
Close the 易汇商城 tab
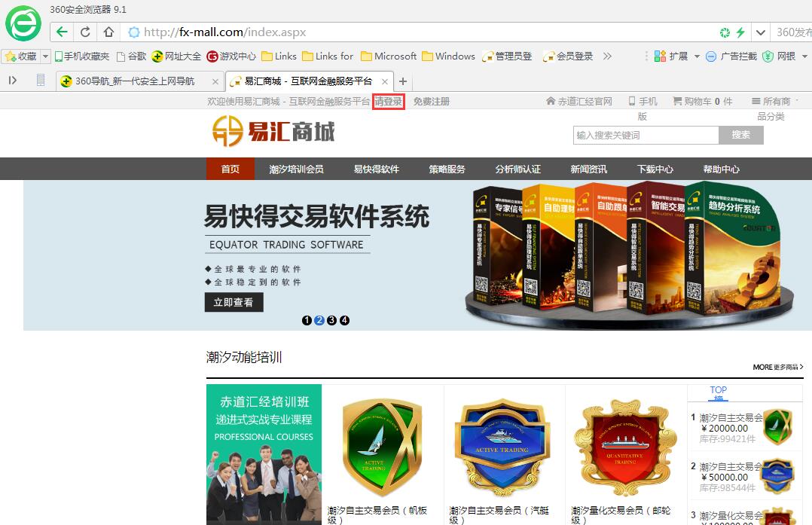385,81
